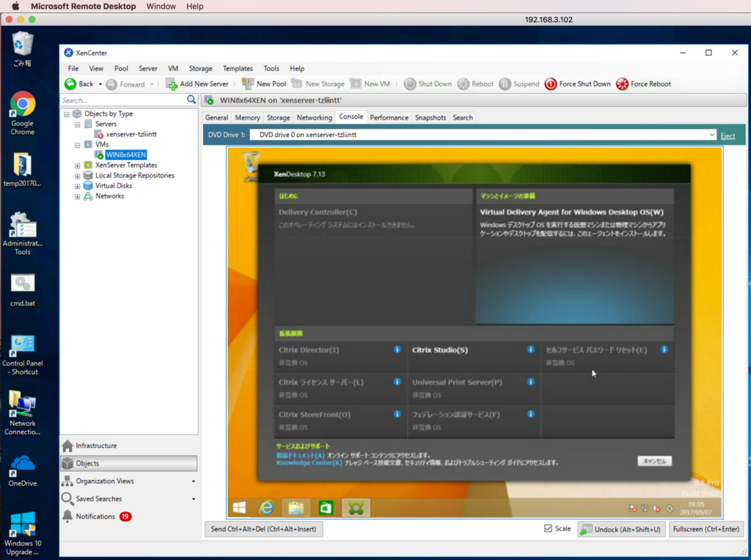This screenshot has width=751, height=560.
Task: Switch to the Networking tab
Action: [x=314, y=117]
